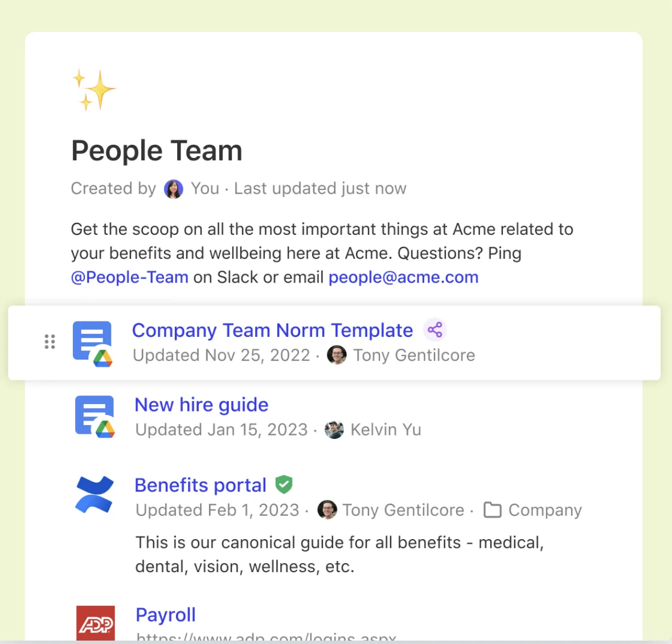Click the purple share icon next to Company Team Norm Template
Screen dimensions: 672x644
point(435,330)
